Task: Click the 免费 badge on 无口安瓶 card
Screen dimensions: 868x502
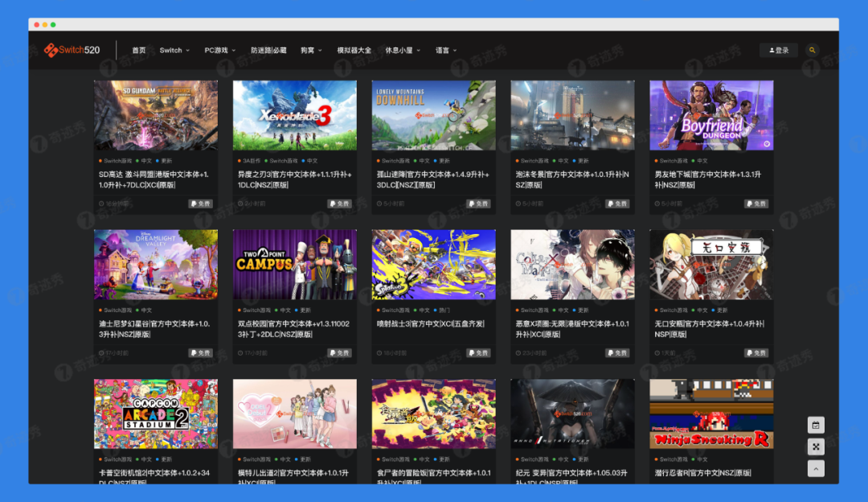Action: point(757,353)
